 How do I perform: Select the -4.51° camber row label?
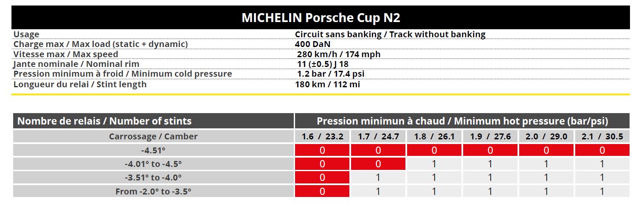point(153,150)
